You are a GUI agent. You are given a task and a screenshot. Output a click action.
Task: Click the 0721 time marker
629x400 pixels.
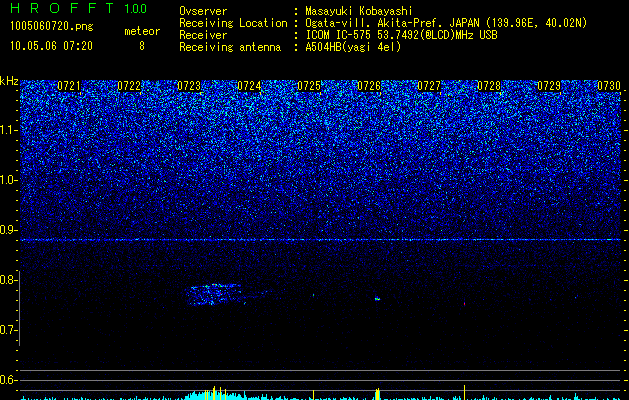pyautogui.click(x=69, y=86)
